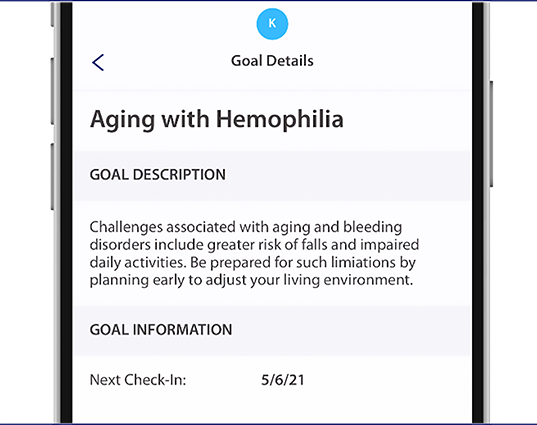537x425 pixels.
Task: Tap the Next Check-In label
Action: click(x=138, y=380)
